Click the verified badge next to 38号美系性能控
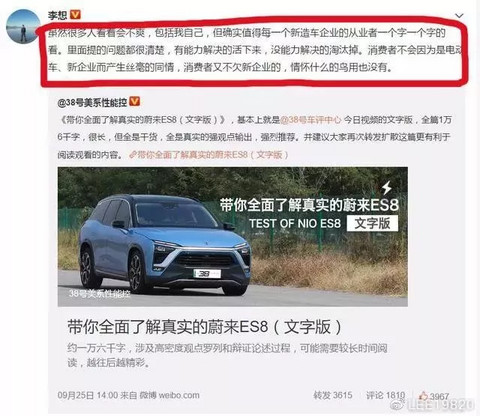 (x=134, y=101)
